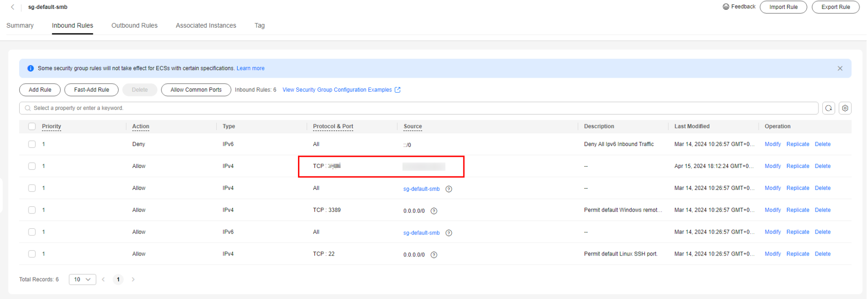This screenshot has height=299, width=868.
Task: Click help icon next to IPv6 sg-default-smb source
Action: (x=449, y=233)
